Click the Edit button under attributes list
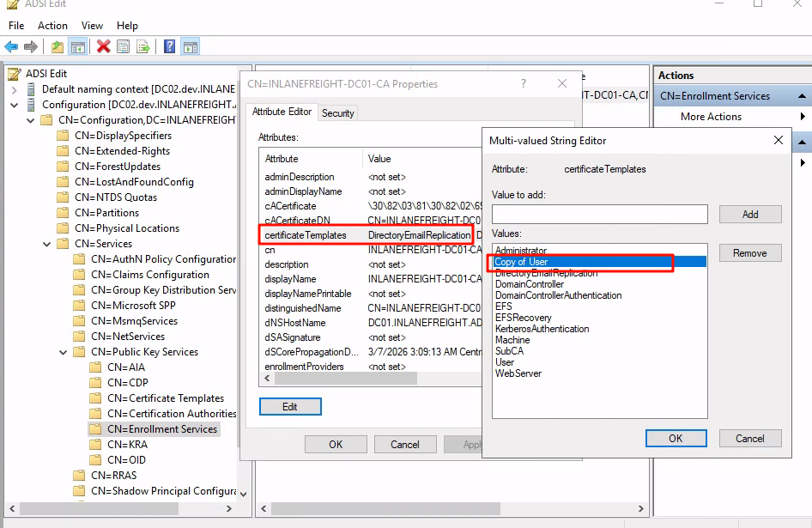Image resolution: width=812 pixels, height=528 pixels. coord(290,406)
